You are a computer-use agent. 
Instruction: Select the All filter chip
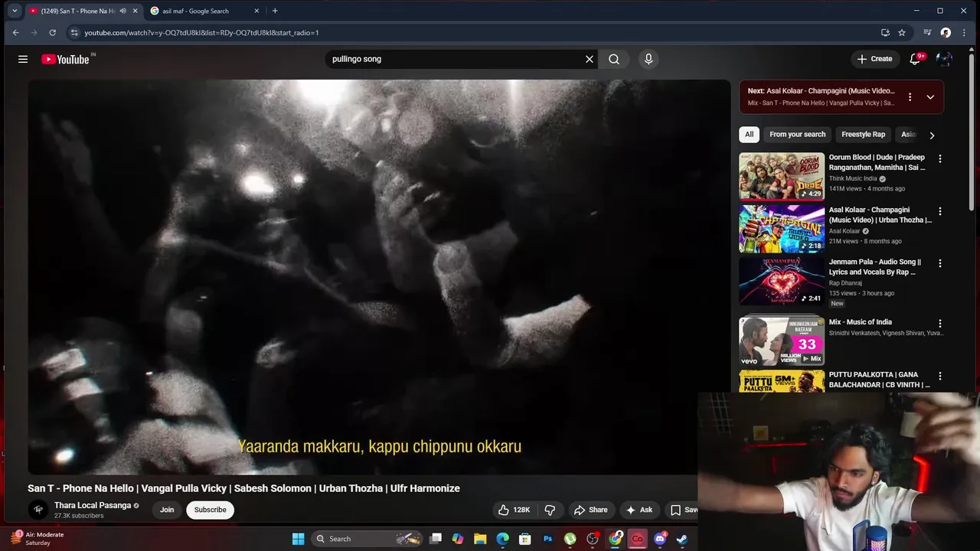point(749,135)
